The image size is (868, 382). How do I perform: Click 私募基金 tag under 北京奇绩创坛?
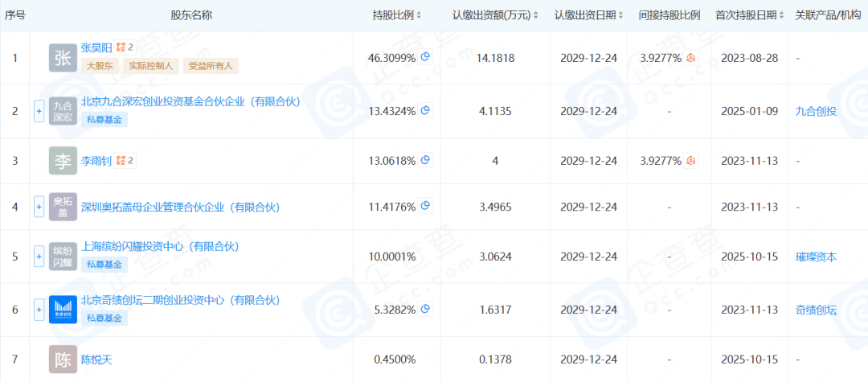pyautogui.click(x=104, y=318)
